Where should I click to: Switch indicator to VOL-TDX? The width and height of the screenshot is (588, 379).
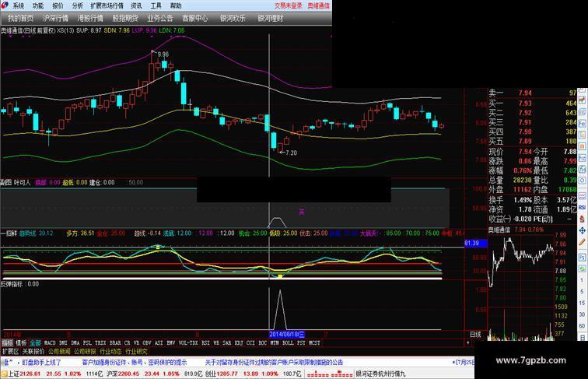click(x=188, y=342)
